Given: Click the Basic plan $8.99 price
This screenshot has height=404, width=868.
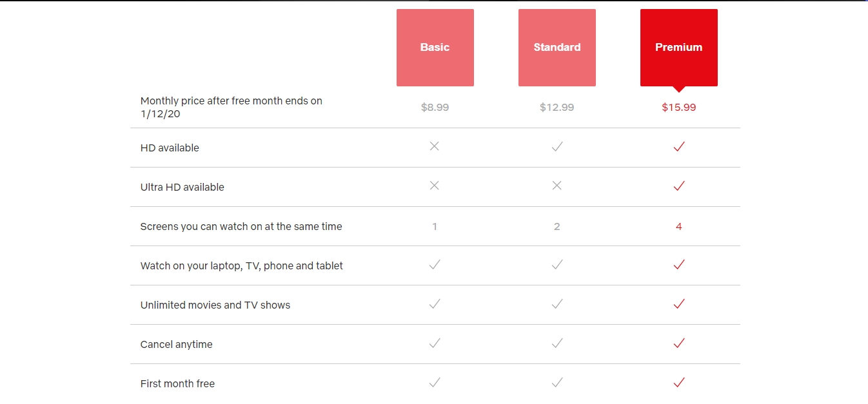Looking at the screenshot, I should tap(435, 108).
